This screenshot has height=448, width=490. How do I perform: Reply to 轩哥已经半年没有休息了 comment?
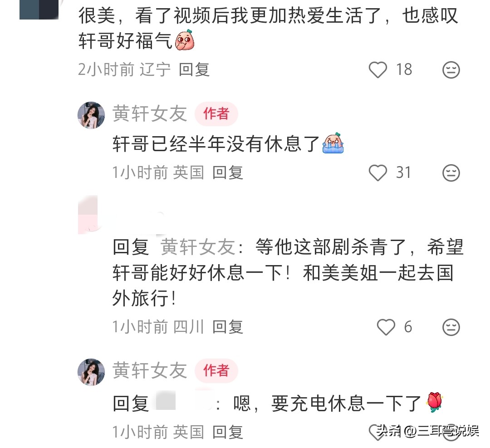click(x=228, y=172)
